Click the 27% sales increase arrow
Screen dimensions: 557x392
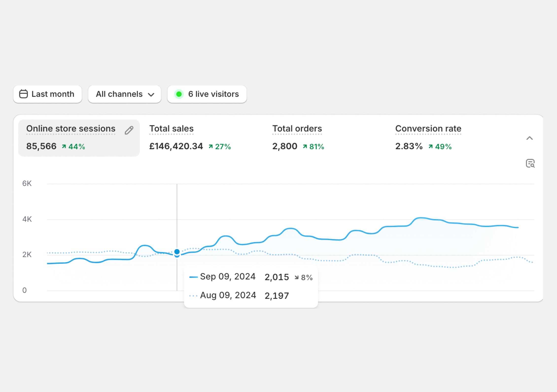pos(210,147)
